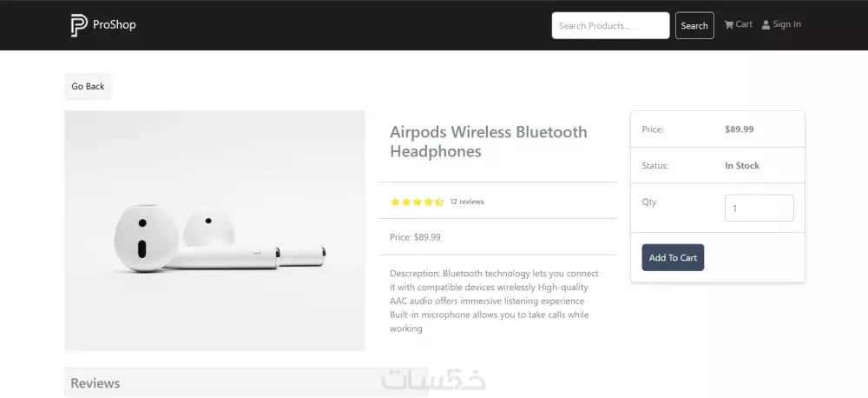Click the AirPods product image
868x398 pixels.
(214, 230)
